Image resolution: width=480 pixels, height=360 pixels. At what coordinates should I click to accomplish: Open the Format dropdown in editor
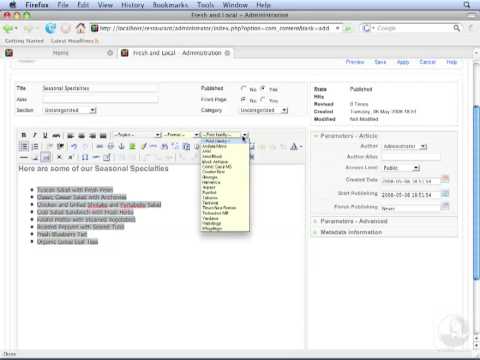tap(181, 135)
